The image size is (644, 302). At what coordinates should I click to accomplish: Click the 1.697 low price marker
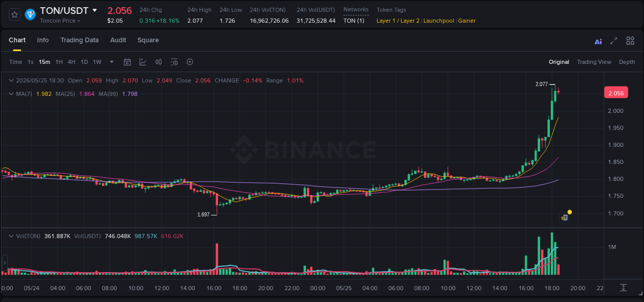tap(204, 214)
